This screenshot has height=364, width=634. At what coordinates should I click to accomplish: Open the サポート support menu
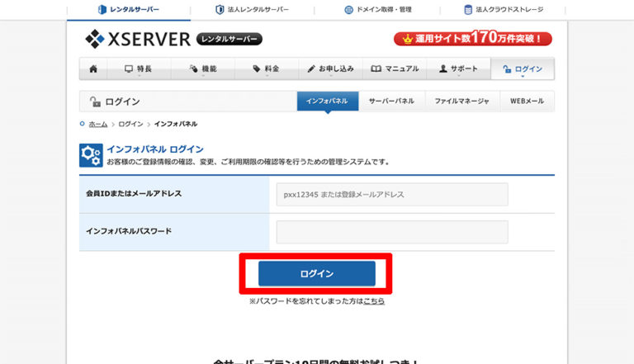pyautogui.click(x=458, y=69)
